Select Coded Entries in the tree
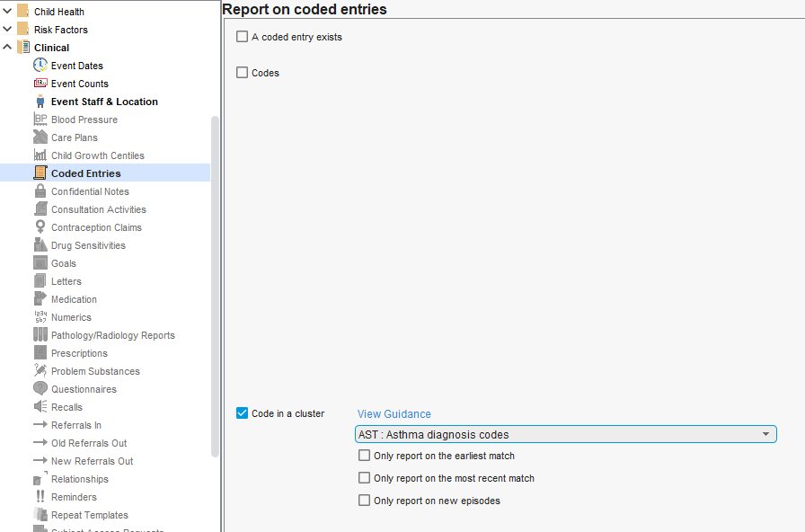The height and width of the screenshot is (532, 805). tap(85, 173)
